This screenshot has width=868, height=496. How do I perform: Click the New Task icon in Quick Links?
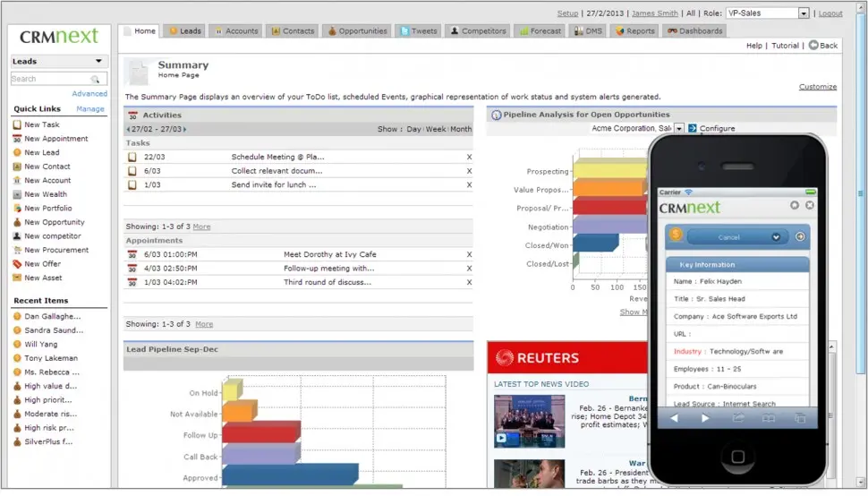(17, 125)
